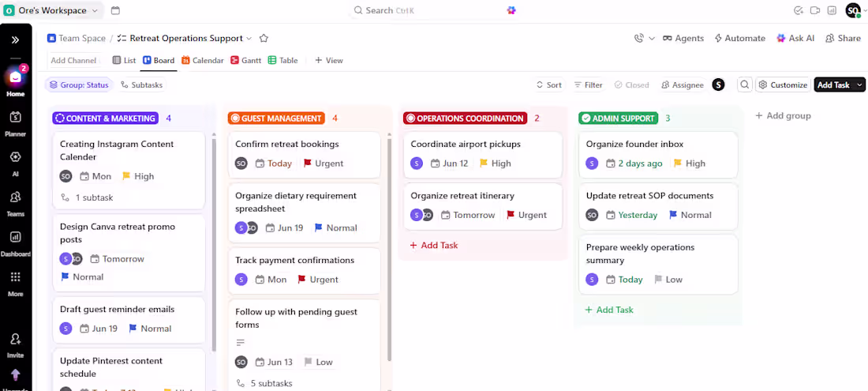Viewport: 868px width, 391px height.
Task: Open Agents from the header
Action: pyautogui.click(x=683, y=38)
